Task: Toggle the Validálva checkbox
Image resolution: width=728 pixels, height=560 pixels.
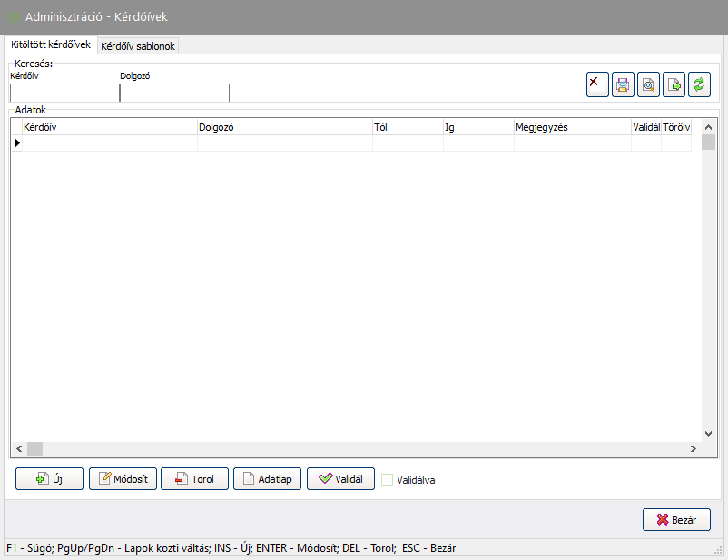Action: 388,480
